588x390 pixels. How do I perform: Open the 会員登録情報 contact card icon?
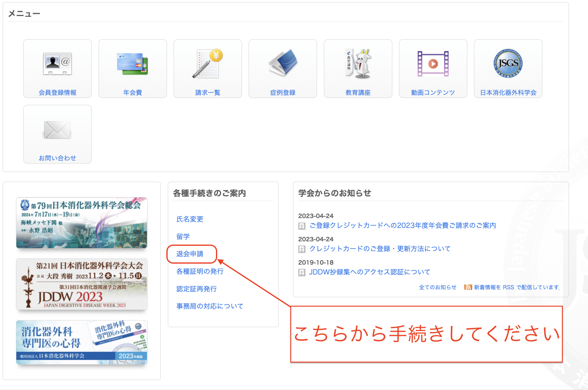[57, 64]
